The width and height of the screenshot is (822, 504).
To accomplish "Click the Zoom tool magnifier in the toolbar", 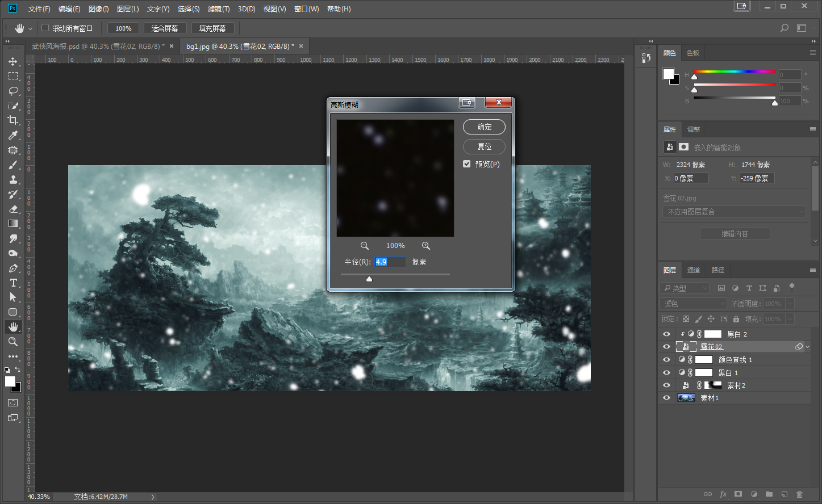I will pos(13,342).
